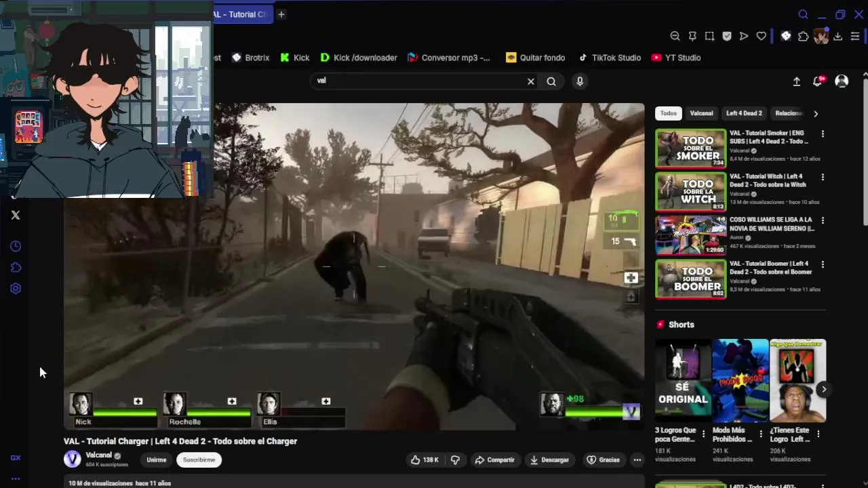Viewport: 868px width, 488px height.
Task: Open extensions puzzle piece in toolbar
Action: [804, 36]
